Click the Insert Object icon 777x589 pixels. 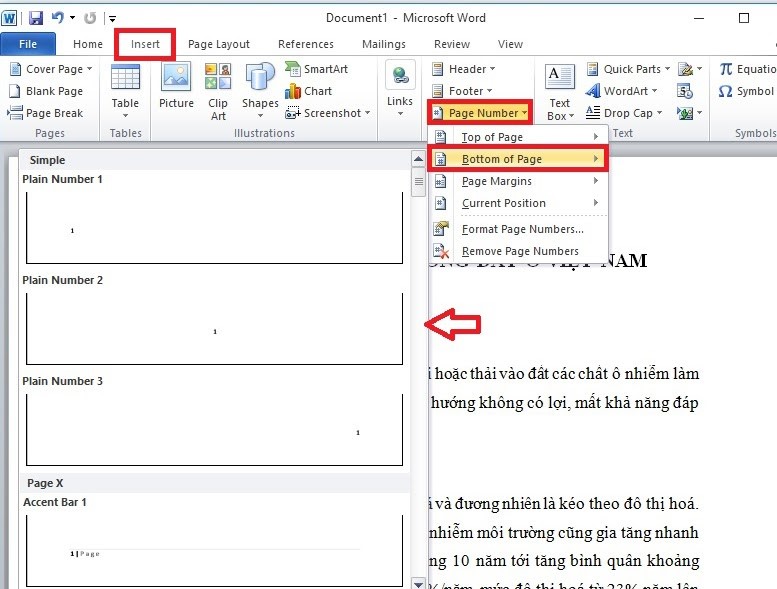[690, 113]
